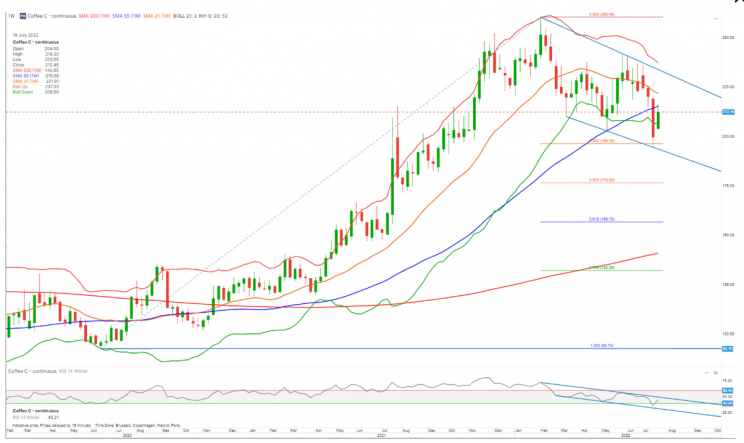The width and height of the screenshot is (744, 443).
Task: Open the 1W timeframe selector
Action: point(11,16)
